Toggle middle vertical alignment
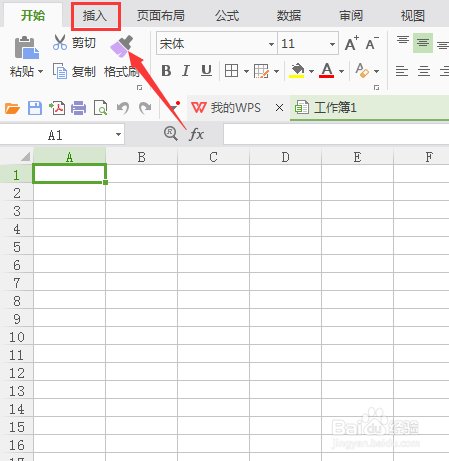 click(x=423, y=43)
